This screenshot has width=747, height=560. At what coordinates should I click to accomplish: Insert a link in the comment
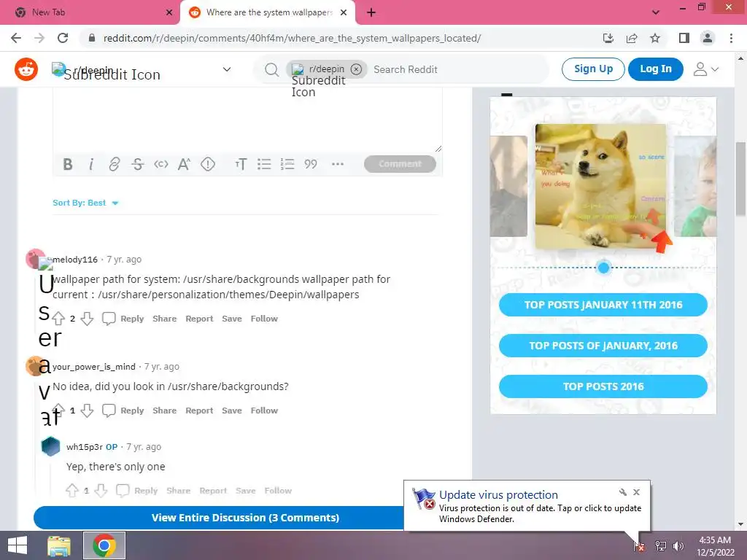point(114,164)
